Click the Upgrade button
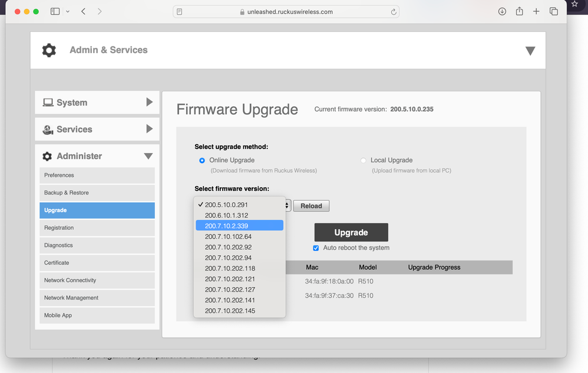Viewport: 588px width, 373px height. pos(351,232)
